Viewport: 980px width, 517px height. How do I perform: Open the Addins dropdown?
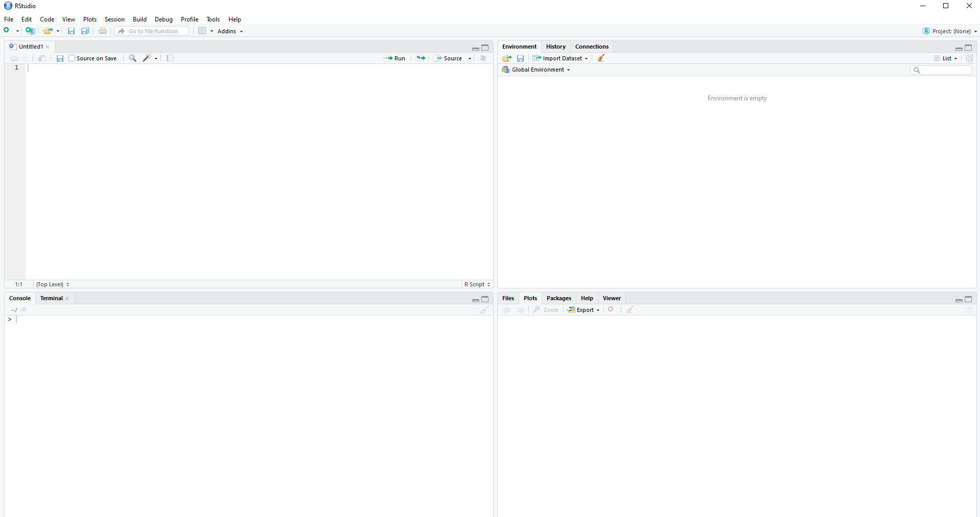[230, 31]
